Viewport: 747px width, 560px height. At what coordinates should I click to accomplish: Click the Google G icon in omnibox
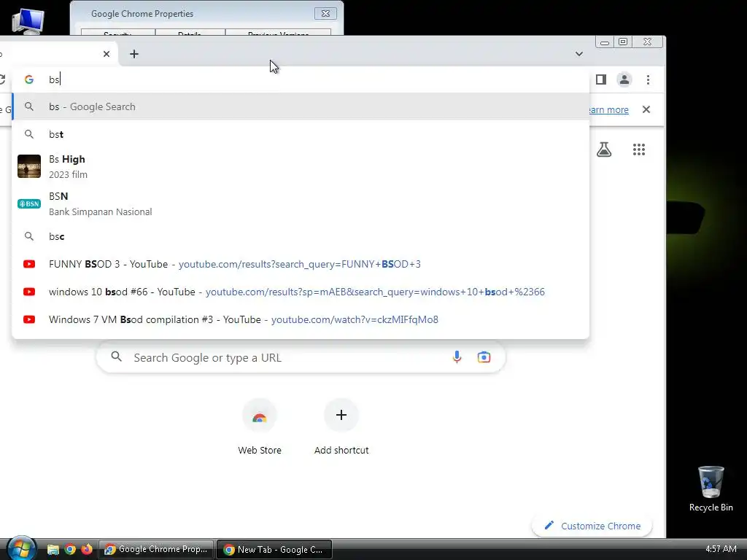(x=29, y=79)
